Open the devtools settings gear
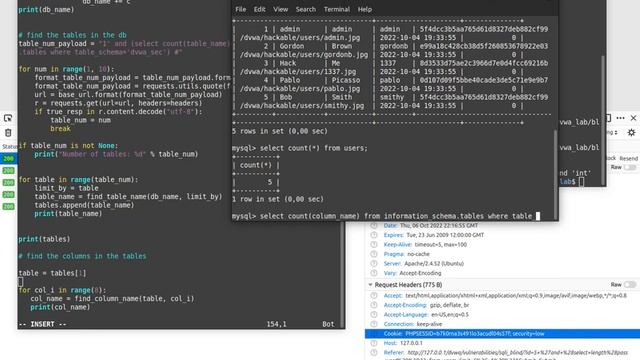This screenshot has height=360, width=640. click(x=631, y=132)
